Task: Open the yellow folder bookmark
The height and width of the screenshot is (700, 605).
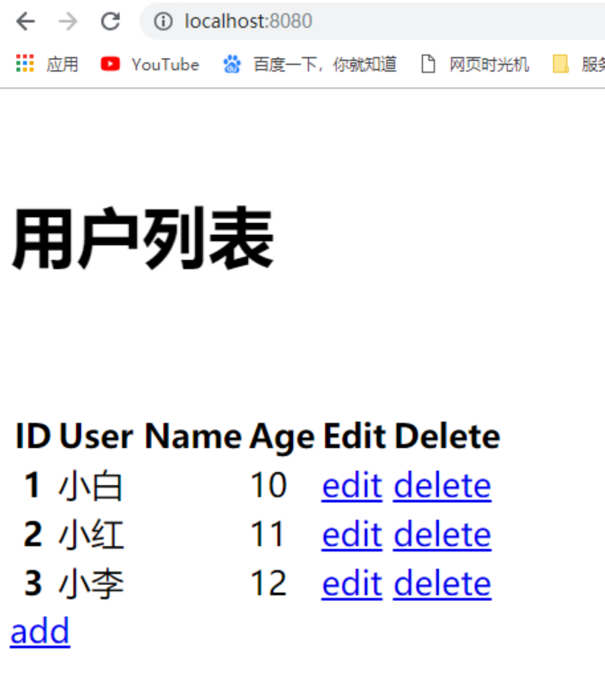Action: pyautogui.click(x=579, y=65)
